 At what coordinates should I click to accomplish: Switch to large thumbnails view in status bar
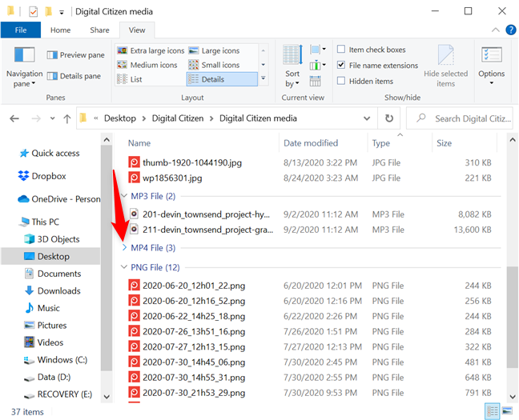click(x=508, y=411)
